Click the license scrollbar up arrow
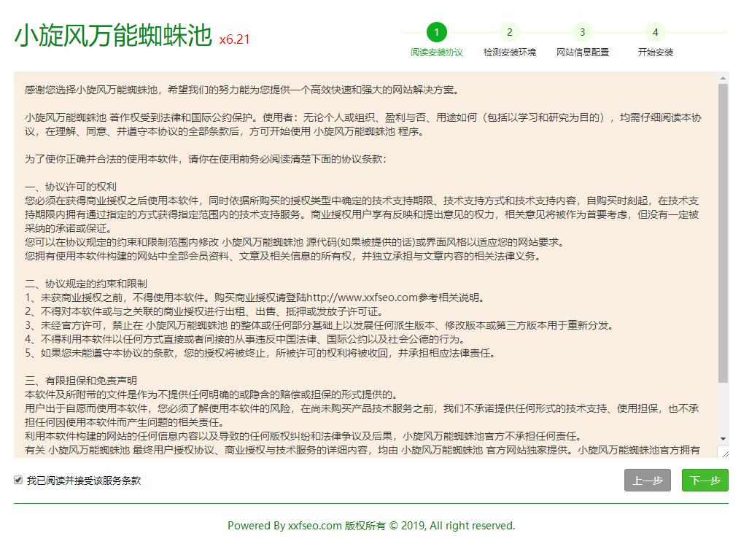 click(723, 77)
